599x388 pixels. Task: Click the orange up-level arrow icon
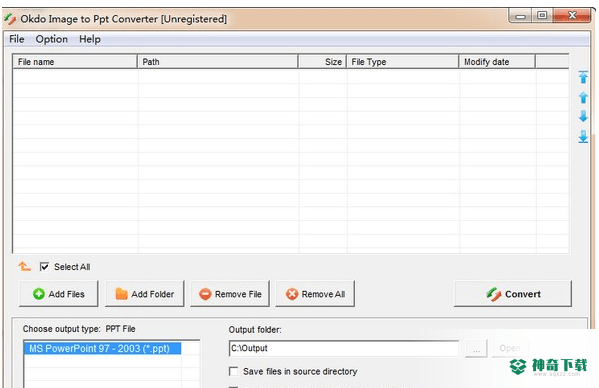[x=24, y=266]
